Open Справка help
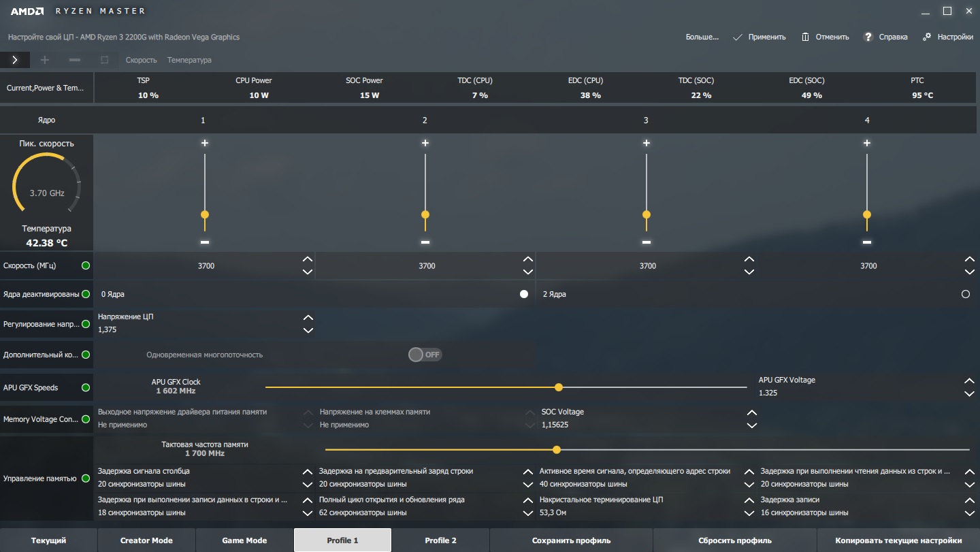980x552 pixels. click(x=885, y=37)
